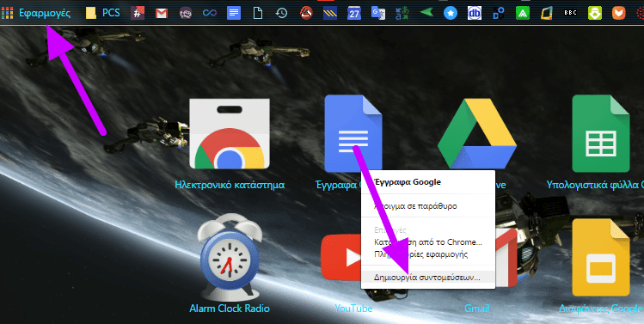Screen dimensions: 644x324
Task: Open the PCS bookmarks folder
Action: (x=103, y=13)
